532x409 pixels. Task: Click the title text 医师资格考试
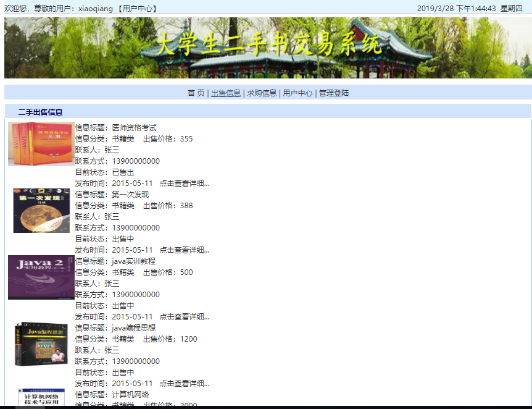coord(134,128)
